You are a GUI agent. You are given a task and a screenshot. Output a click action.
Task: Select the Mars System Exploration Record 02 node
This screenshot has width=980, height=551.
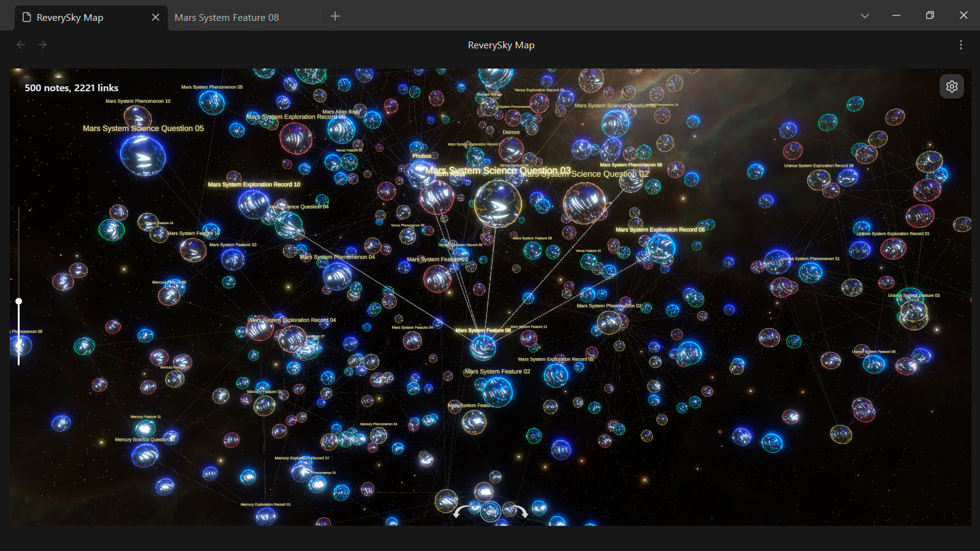tap(556, 375)
